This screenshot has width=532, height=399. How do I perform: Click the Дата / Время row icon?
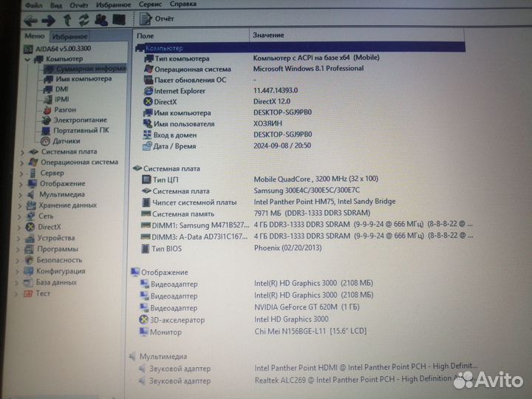pyautogui.click(x=147, y=146)
